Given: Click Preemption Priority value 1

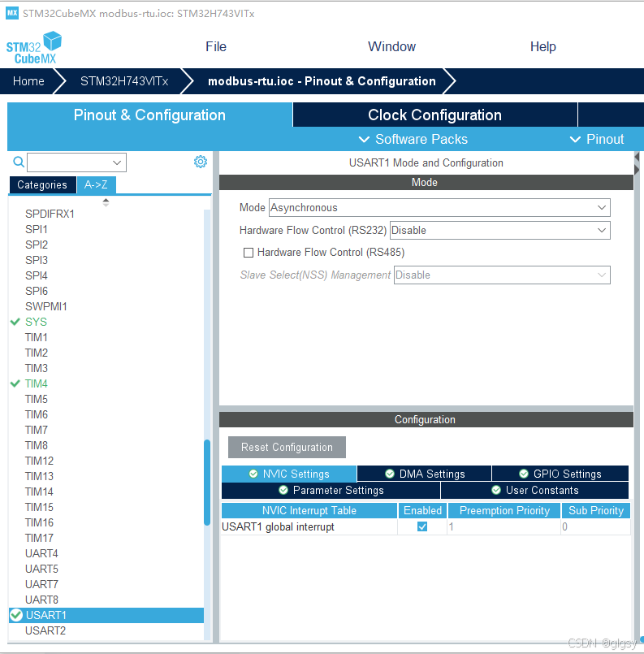Looking at the screenshot, I should pos(504,526).
